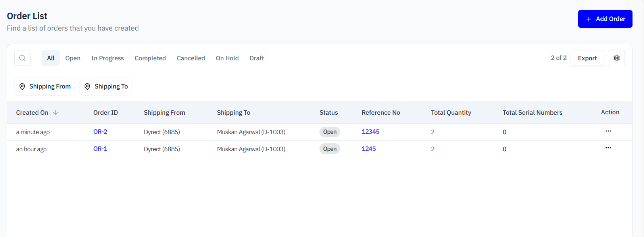Select the All orders tab
644x237 pixels.
[x=51, y=58]
